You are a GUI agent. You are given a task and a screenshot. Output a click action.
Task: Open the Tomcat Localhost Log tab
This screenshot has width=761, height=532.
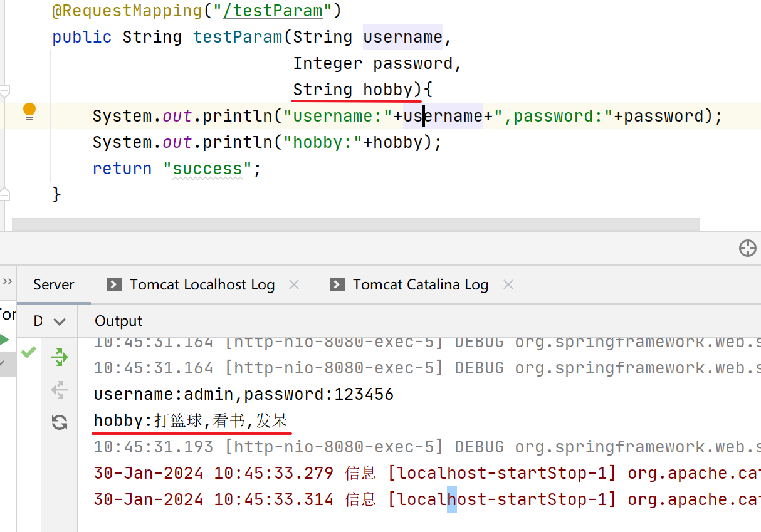(202, 284)
